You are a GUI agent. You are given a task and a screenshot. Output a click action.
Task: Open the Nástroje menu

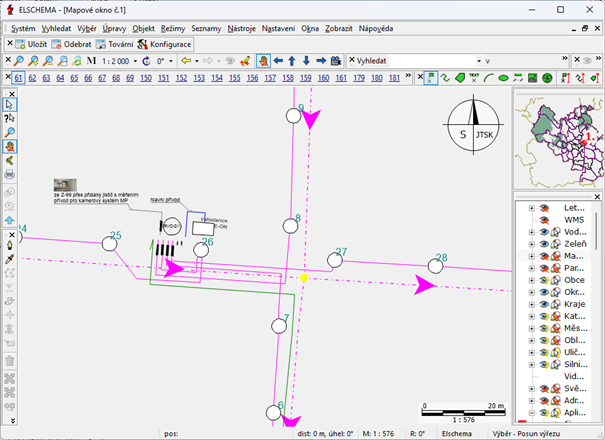click(x=241, y=28)
